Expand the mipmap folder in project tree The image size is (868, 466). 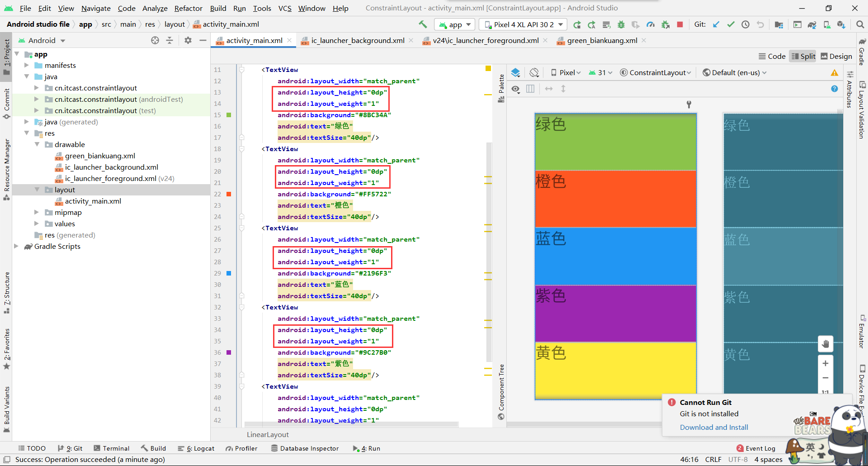[37, 212]
